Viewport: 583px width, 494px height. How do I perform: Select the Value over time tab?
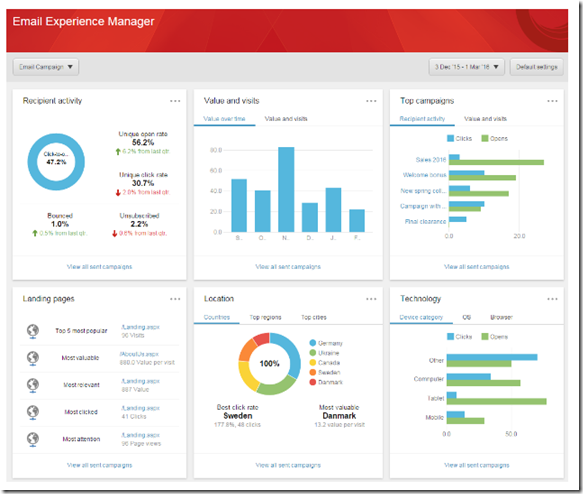(224, 119)
